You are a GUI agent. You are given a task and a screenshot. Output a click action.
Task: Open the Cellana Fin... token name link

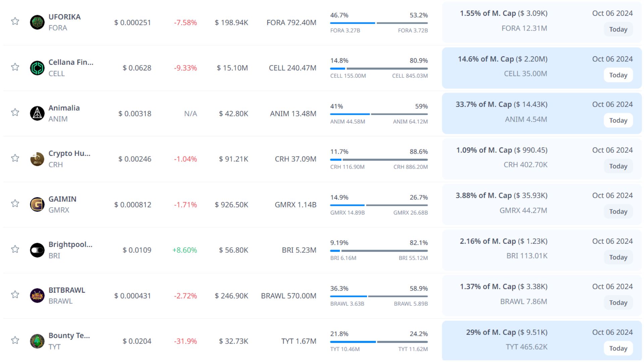coord(71,62)
